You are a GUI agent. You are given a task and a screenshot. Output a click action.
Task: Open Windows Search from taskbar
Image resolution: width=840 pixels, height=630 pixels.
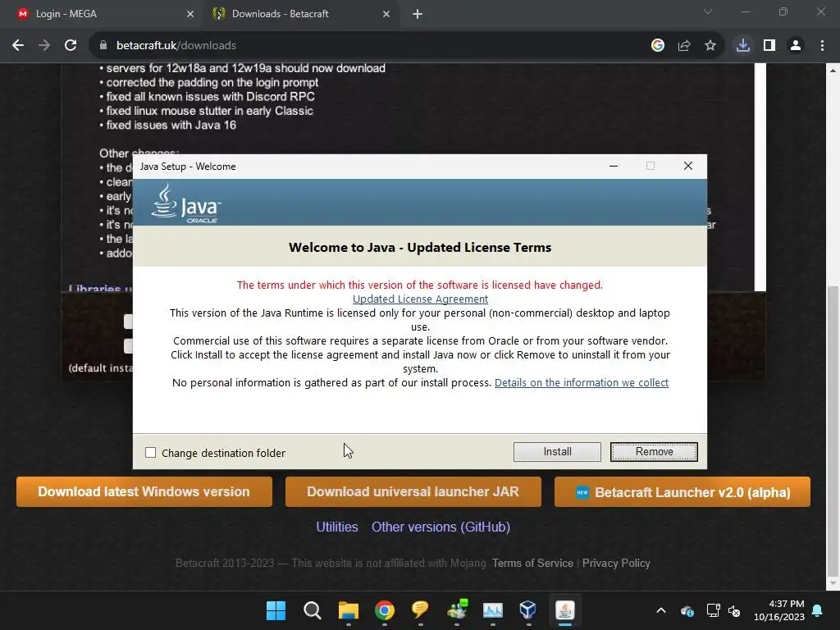click(312, 610)
